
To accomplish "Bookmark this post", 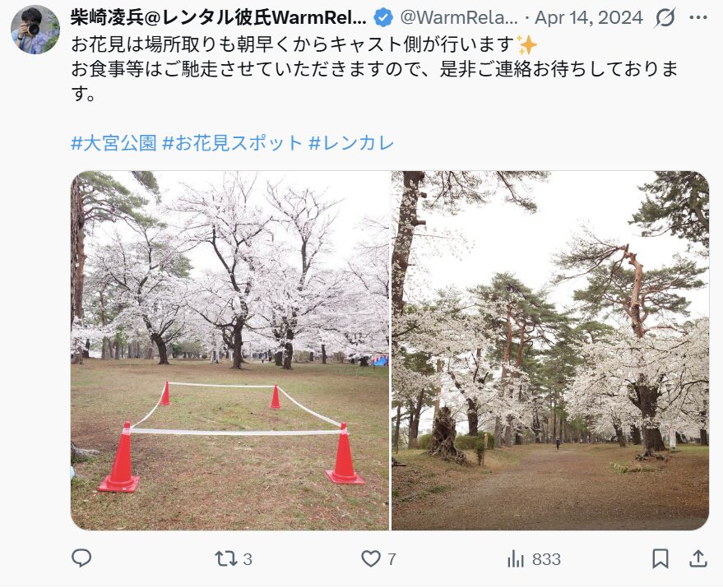I will click(660, 558).
